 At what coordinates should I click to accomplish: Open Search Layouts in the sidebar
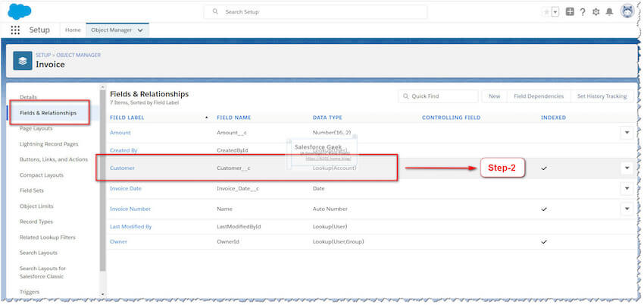39,253
